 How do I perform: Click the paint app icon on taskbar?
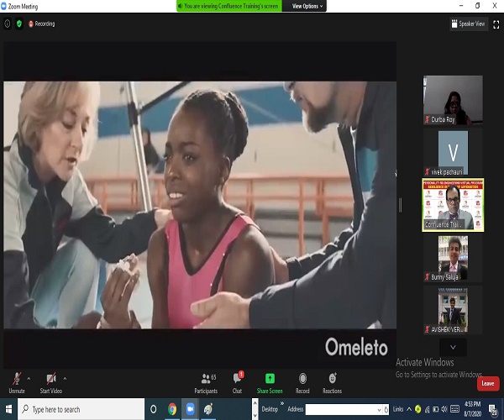click(208, 409)
